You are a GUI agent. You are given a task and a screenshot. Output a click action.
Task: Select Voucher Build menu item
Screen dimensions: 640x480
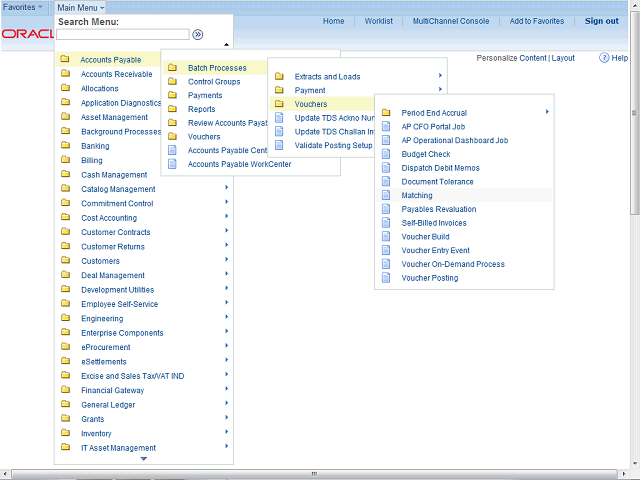[x=425, y=237]
